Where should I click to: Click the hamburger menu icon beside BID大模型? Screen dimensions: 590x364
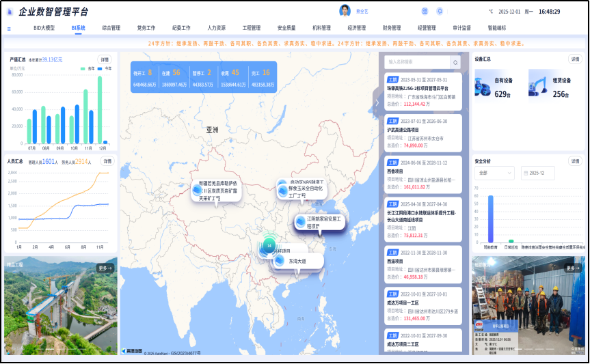tap(9, 29)
